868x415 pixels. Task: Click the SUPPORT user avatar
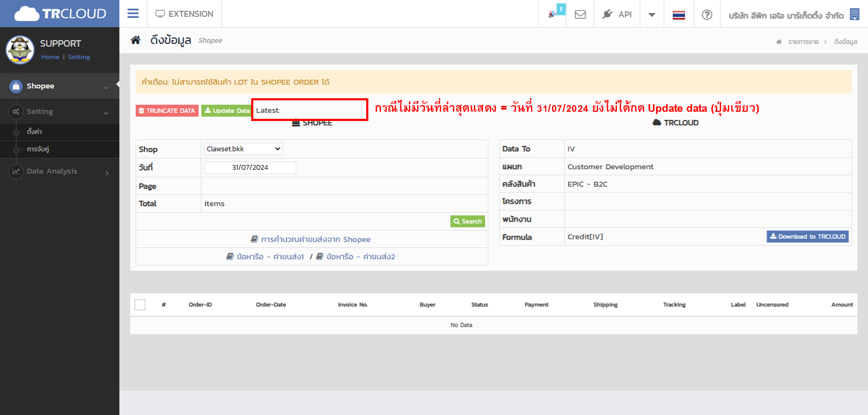pos(20,50)
